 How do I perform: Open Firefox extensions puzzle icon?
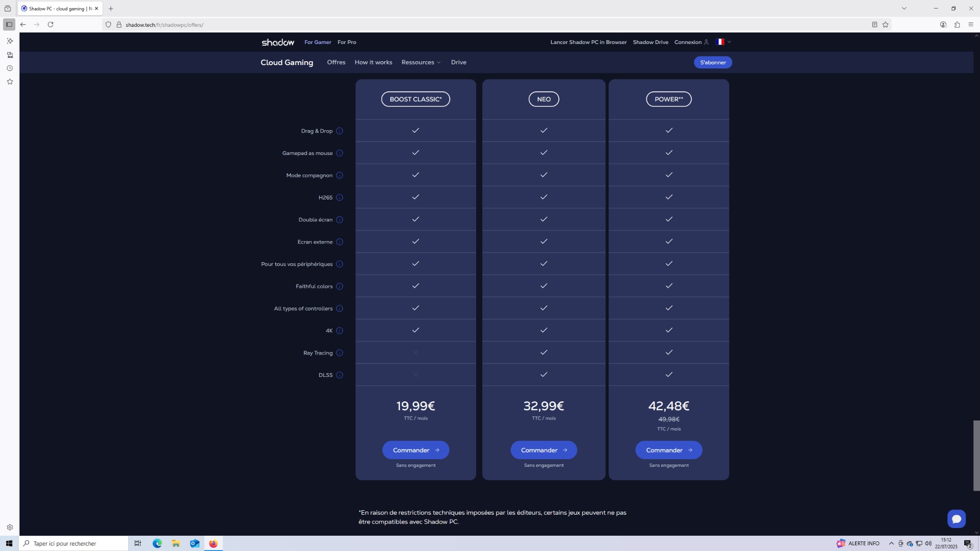pos(957,25)
